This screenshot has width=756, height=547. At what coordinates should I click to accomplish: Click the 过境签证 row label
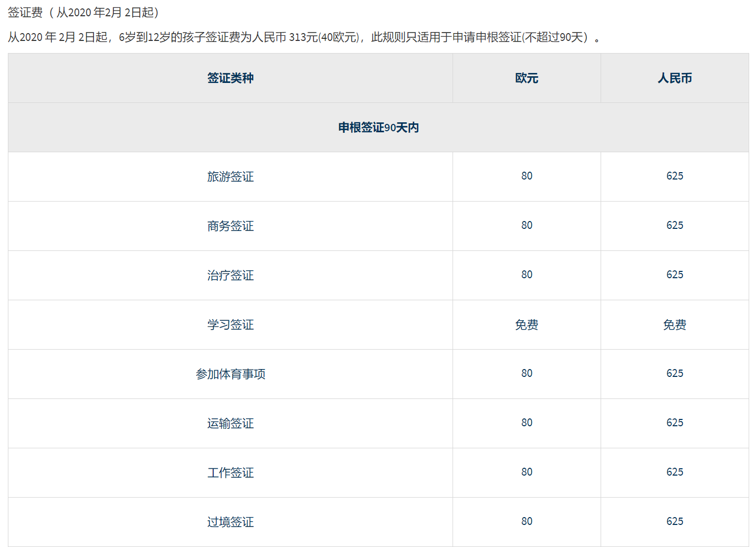230,522
